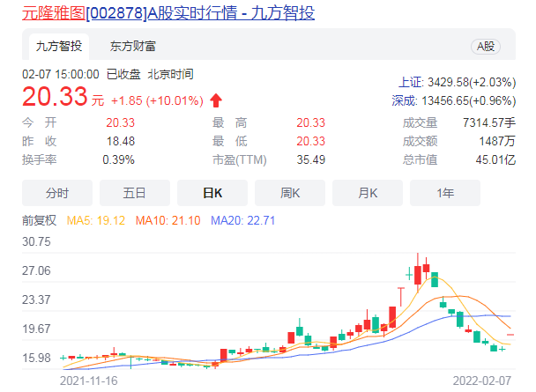Click the 19.67 y-axis label
This screenshot has height=392, width=536.
tap(36, 329)
